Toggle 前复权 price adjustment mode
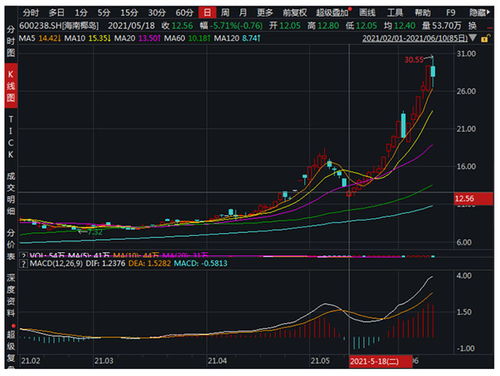The image size is (500, 376). tap(295, 13)
